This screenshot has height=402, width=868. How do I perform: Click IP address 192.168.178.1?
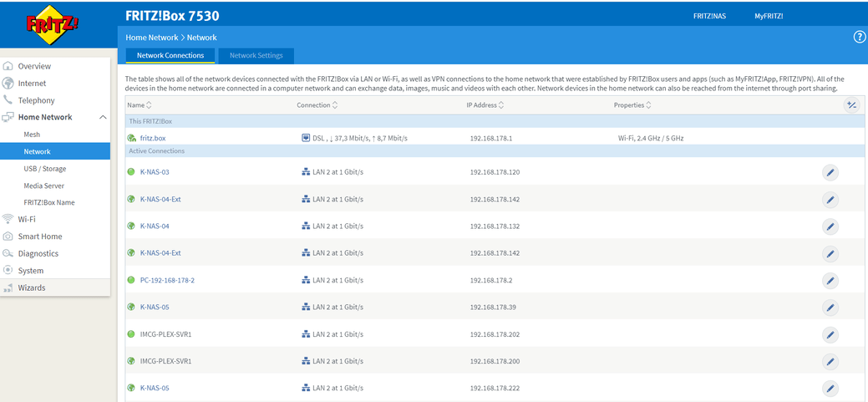pyautogui.click(x=491, y=139)
